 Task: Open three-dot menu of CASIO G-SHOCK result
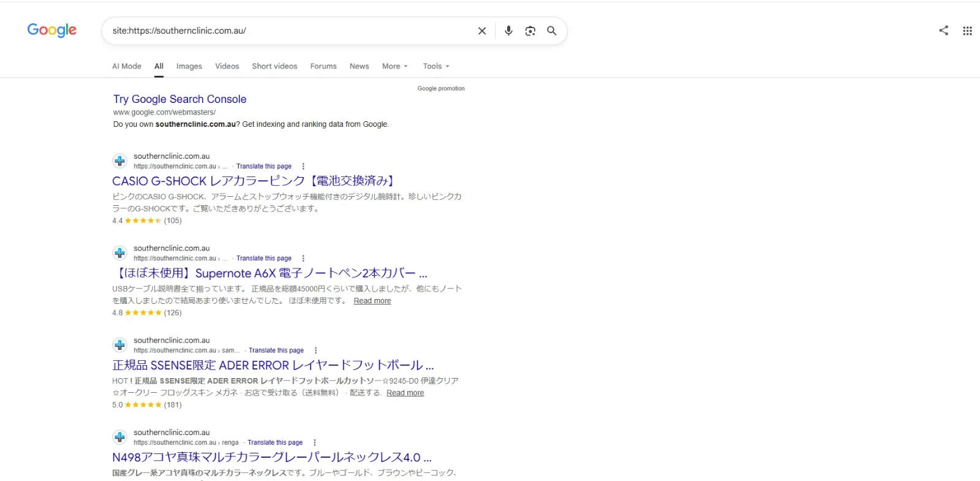pos(303,166)
